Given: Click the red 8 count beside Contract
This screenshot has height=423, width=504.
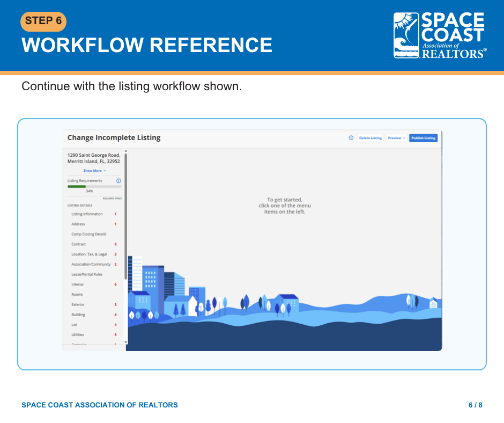Looking at the screenshot, I should 115,244.
